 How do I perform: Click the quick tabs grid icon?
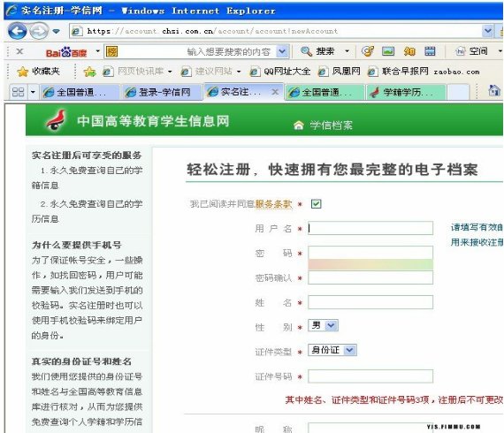pyautogui.click(x=18, y=92)
